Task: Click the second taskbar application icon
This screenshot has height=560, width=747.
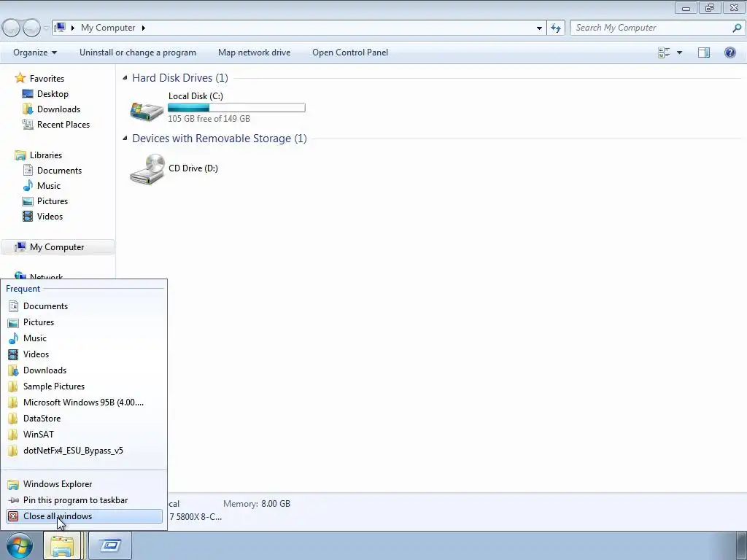Action: tap(110, 545)
